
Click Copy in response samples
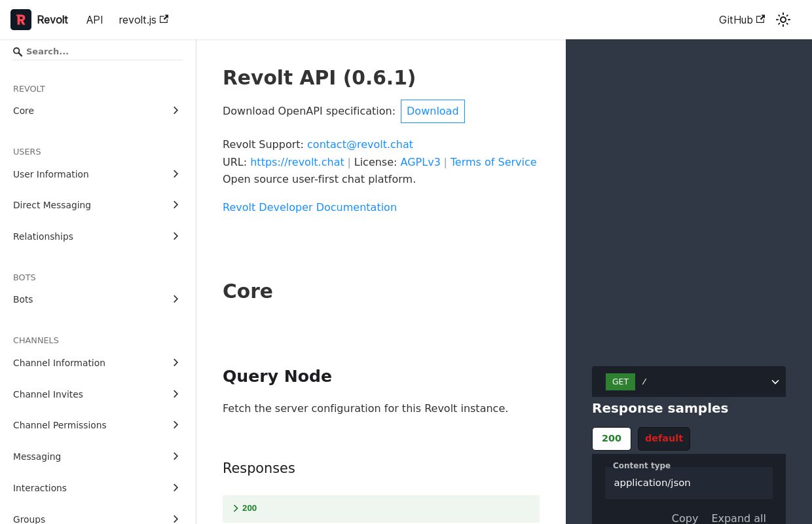click(x=685, y=518)
